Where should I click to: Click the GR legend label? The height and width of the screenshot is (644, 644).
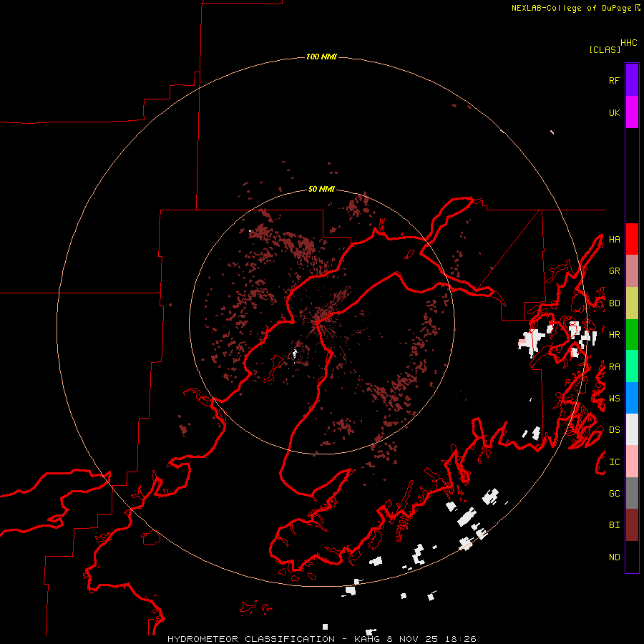(614, 271)
